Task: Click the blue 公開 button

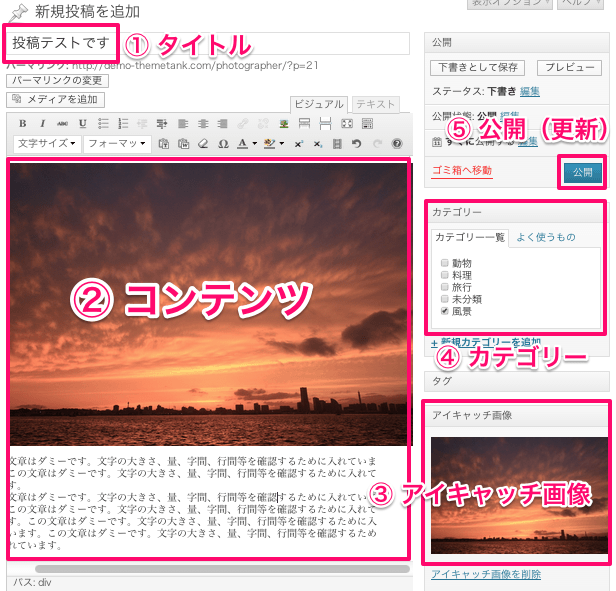Action: click(x=583, y=173)
